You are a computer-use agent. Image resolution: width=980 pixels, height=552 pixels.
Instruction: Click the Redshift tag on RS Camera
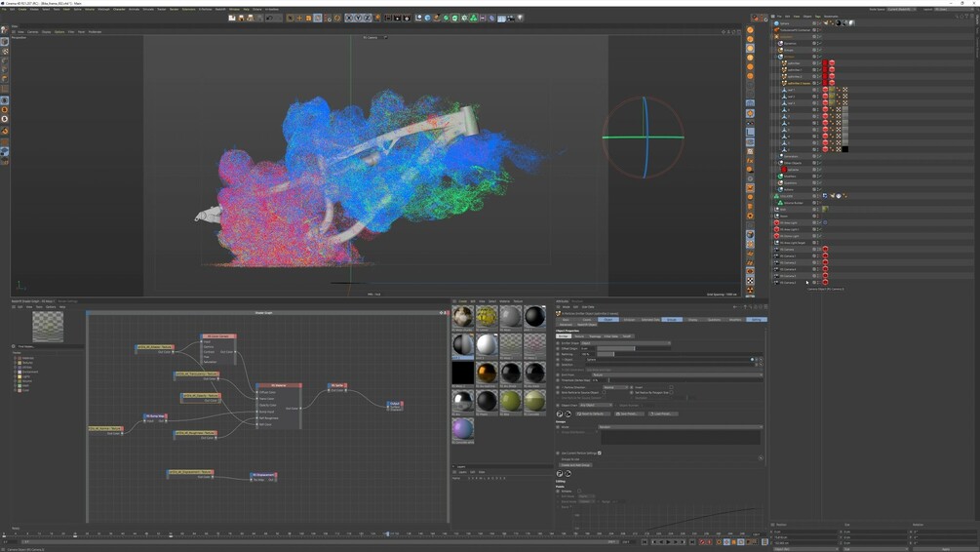click(x=825, y=249)
